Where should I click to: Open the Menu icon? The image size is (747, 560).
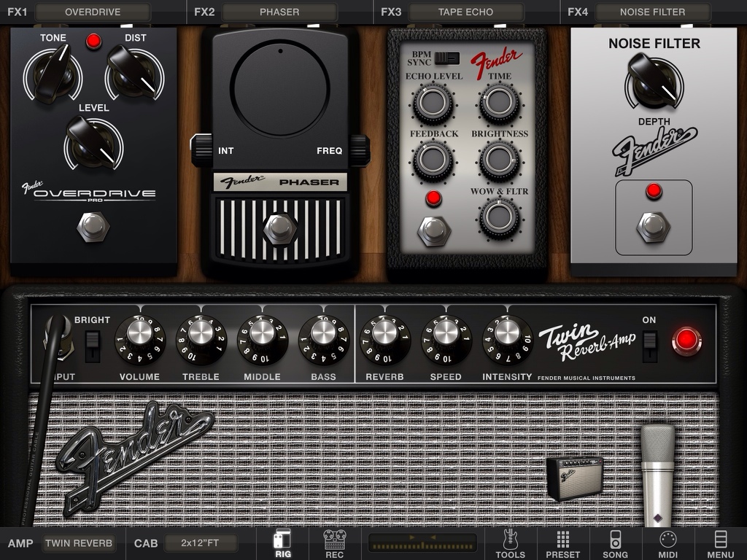click(x=720, y=543)
